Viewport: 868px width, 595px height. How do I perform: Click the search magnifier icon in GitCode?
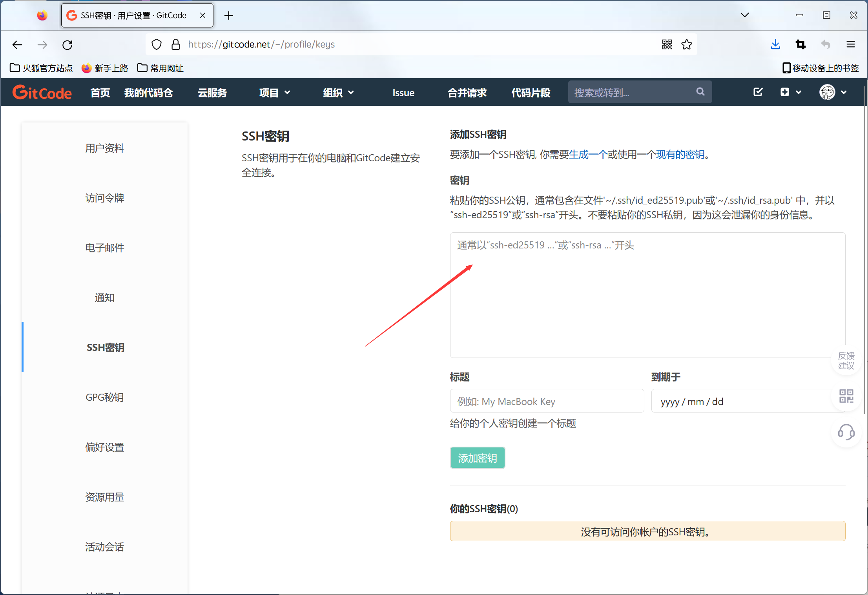click(x=700, y=92)
